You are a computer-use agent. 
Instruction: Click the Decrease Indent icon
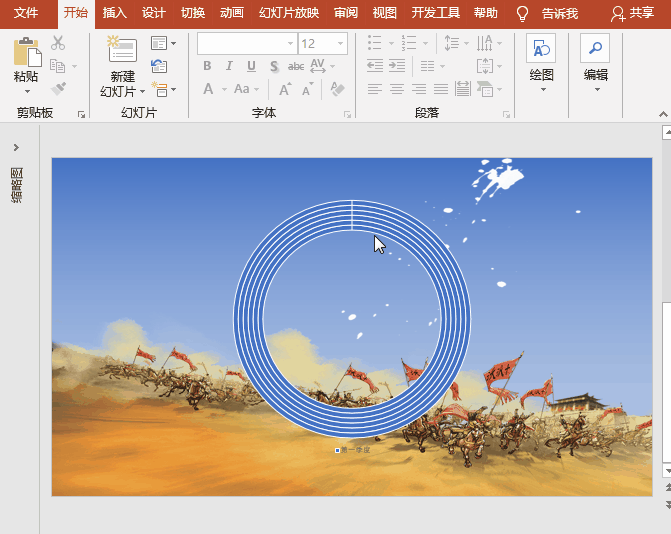point(375,65)
